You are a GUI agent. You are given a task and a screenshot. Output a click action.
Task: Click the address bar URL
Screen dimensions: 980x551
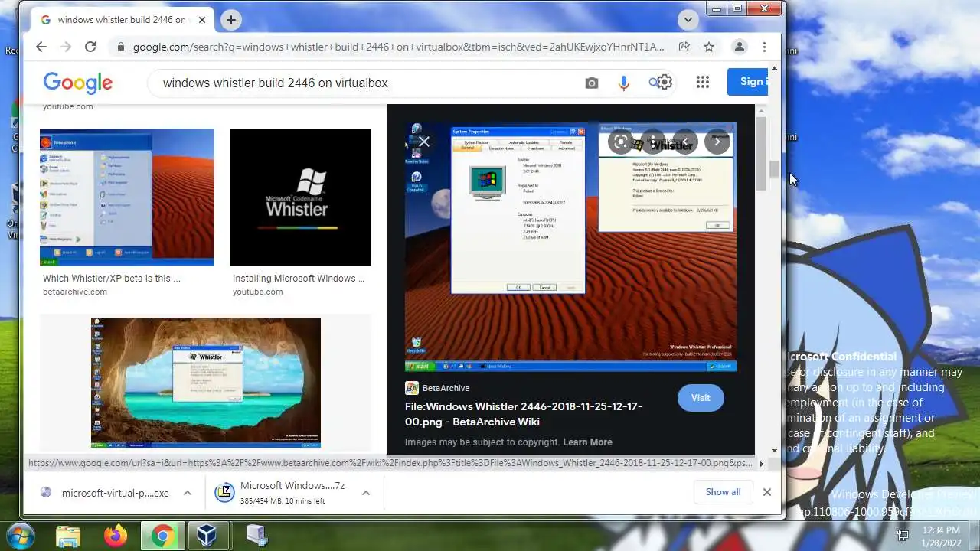coord(398,47)
